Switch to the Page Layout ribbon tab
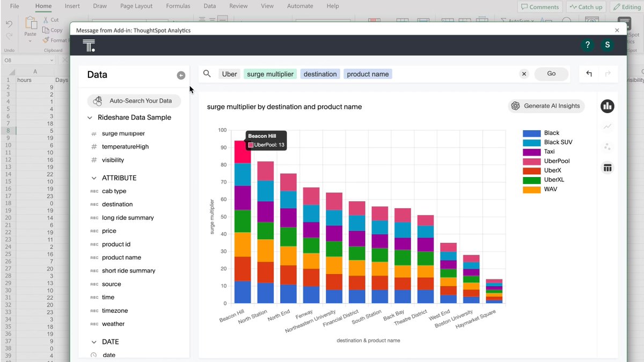 136,6
